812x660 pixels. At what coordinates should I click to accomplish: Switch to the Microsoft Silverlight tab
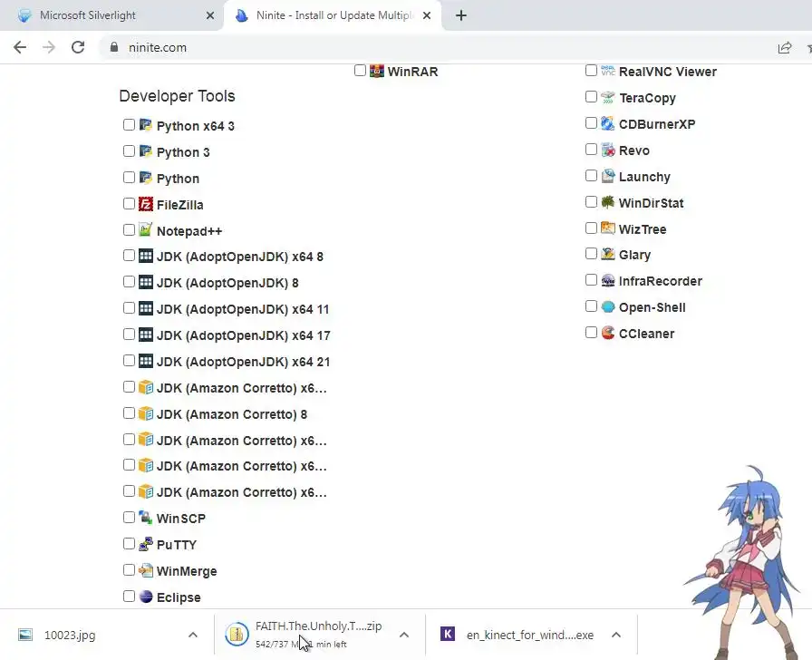point(111,15)
